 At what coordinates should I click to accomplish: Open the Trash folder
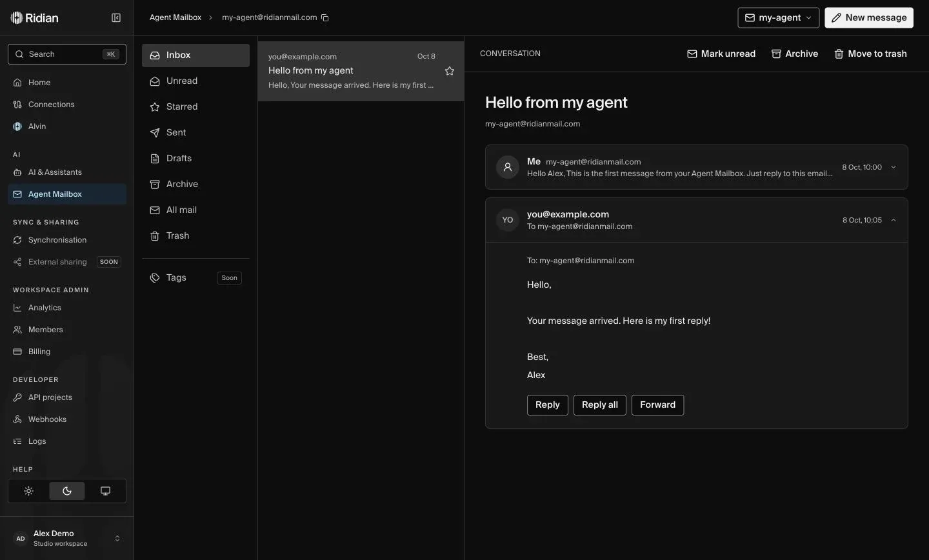[x=195, y=236]
